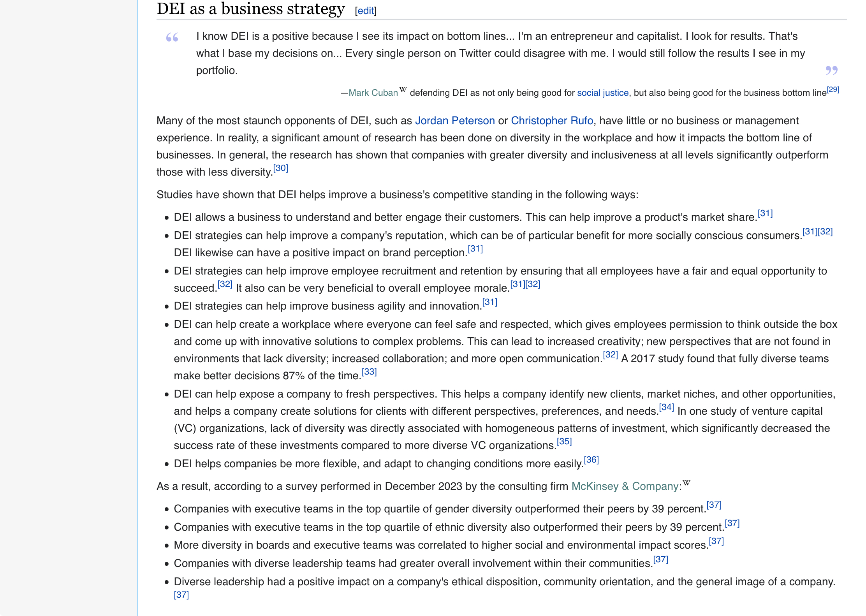Jump to citation 29 after 'business bottom line'
This screenshot has width=866, height=616.
(x=833, y=90)
